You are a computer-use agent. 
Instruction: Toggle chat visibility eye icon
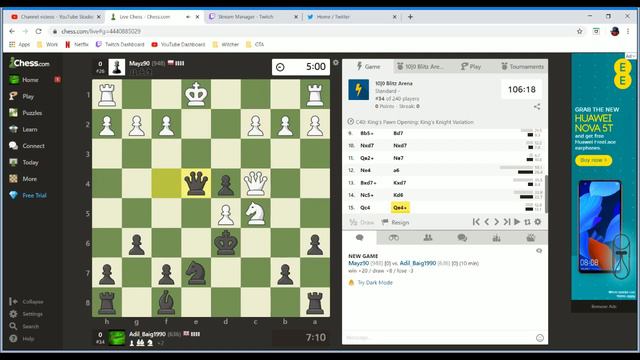pos(539,251)
